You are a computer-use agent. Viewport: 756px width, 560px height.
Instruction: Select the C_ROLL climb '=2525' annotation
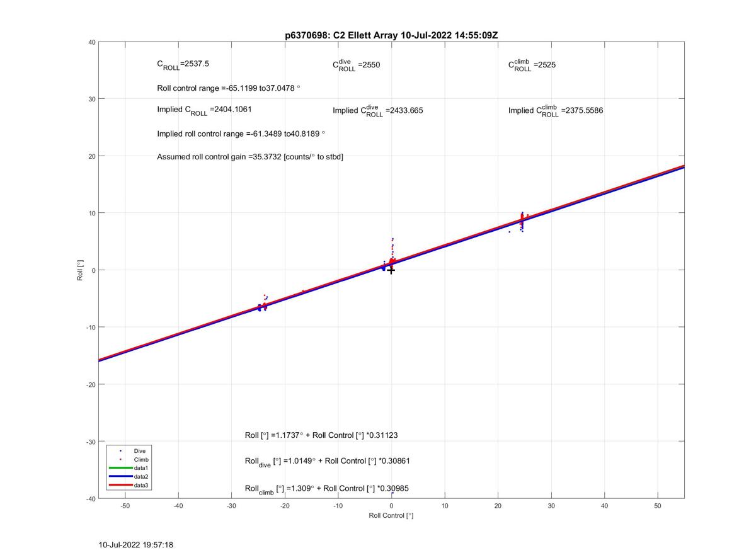(x=532, y=64)
